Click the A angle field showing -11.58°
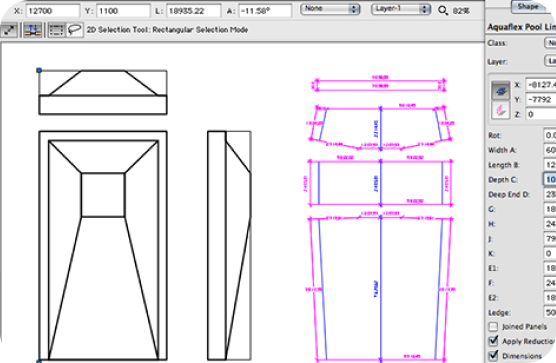Screen dimensions: 556x363 coord(265,11)
